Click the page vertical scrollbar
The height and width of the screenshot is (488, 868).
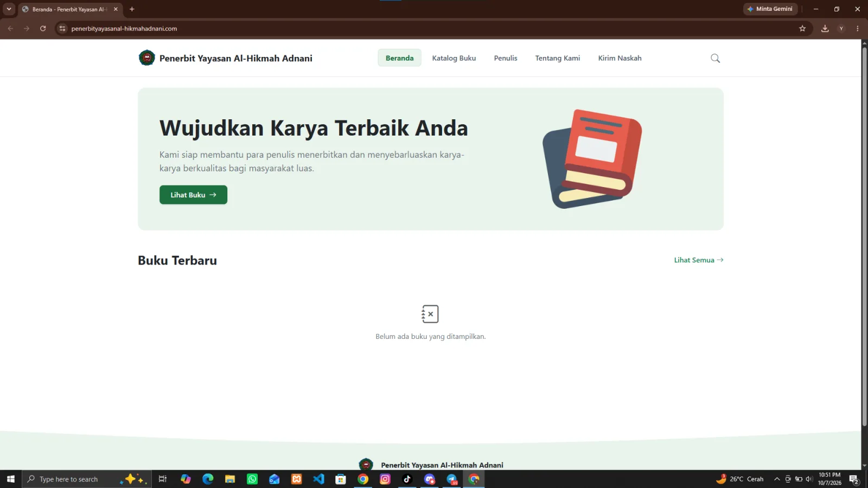coord(864,236)
